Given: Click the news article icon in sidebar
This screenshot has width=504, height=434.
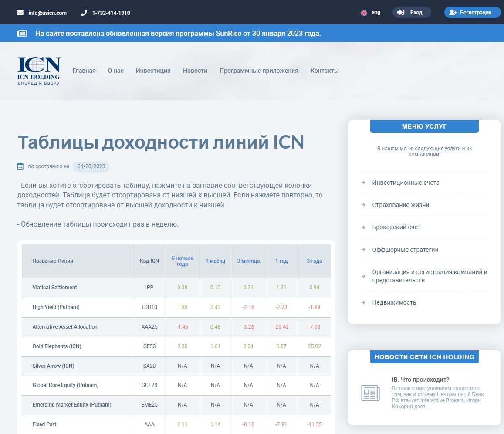Looking at the screenshot, I should coord(370,393).
